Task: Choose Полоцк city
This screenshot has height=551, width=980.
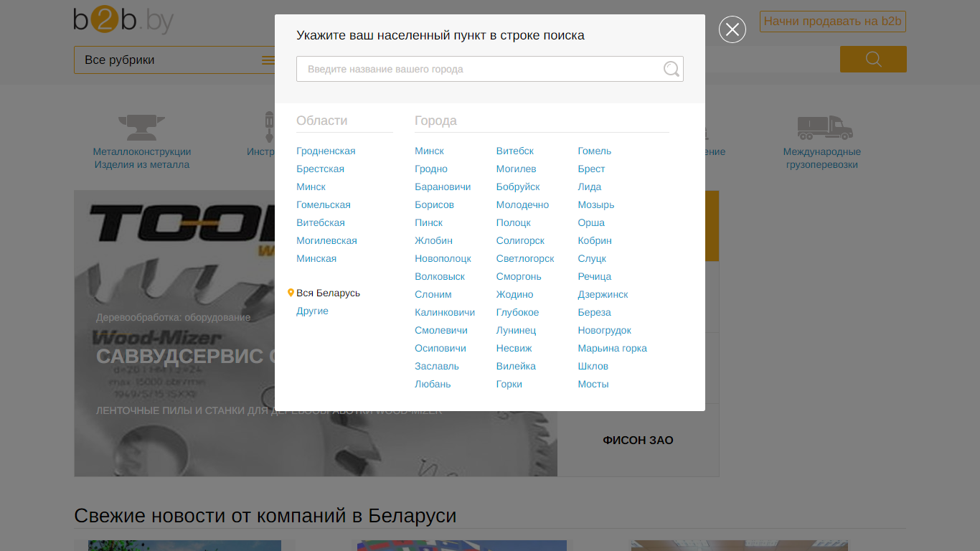Action: coord(514,222)
